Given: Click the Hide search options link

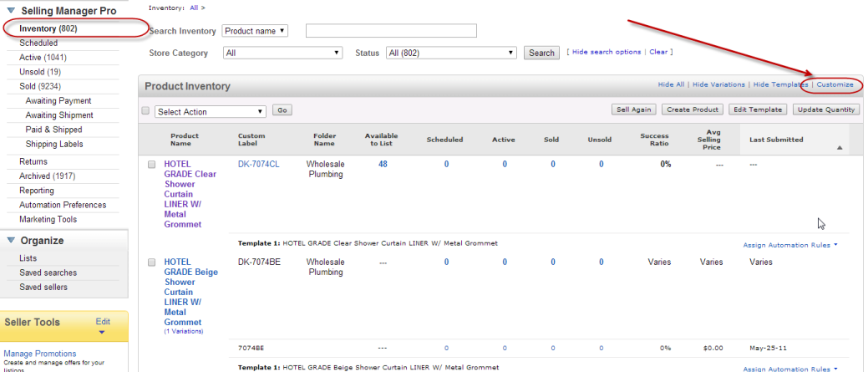Looking at the screenshot, I should [x=607, y=52].
